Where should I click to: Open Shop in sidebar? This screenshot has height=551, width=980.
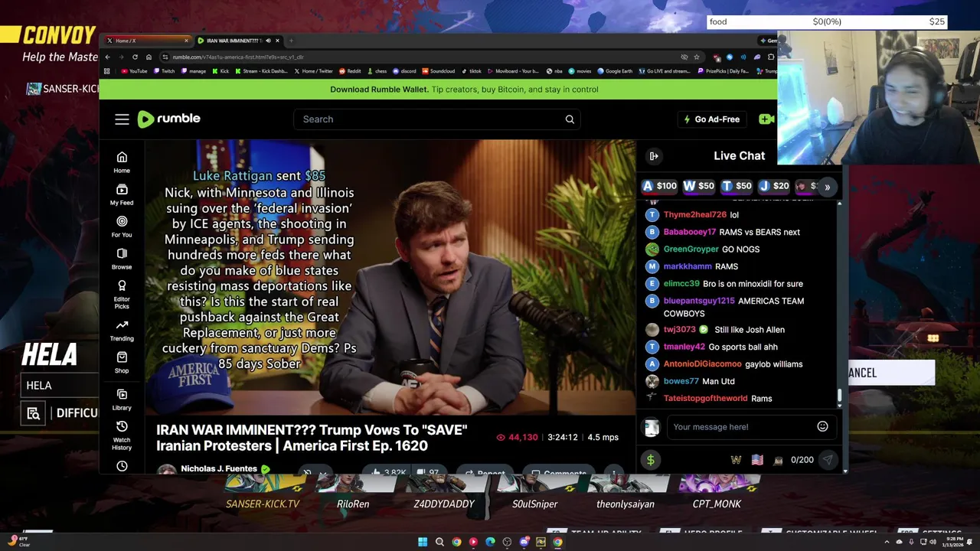click(x=122, y=362)
